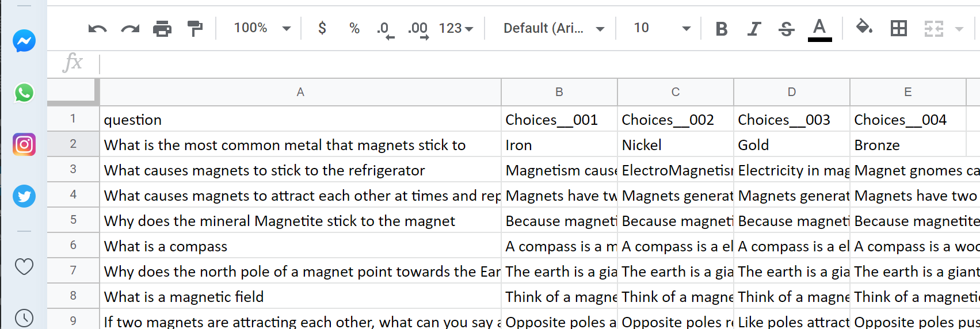
Task: Select column C header
Action: tap(676, 92)
